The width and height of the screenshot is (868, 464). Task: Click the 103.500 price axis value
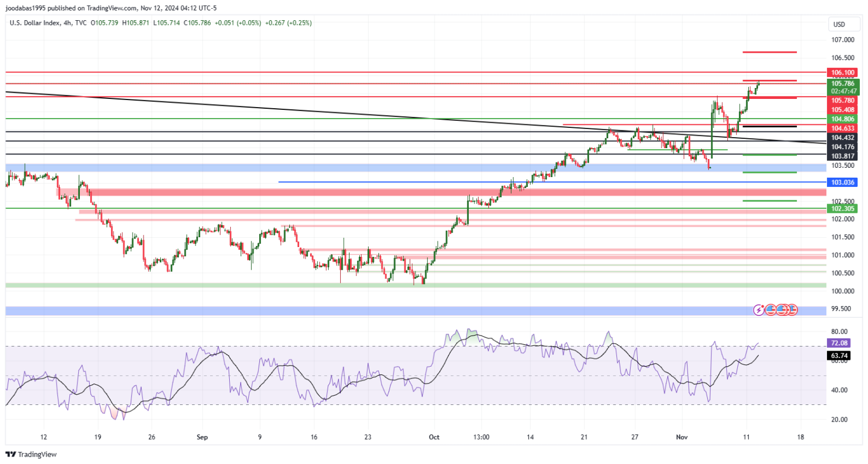click(843, 165)
